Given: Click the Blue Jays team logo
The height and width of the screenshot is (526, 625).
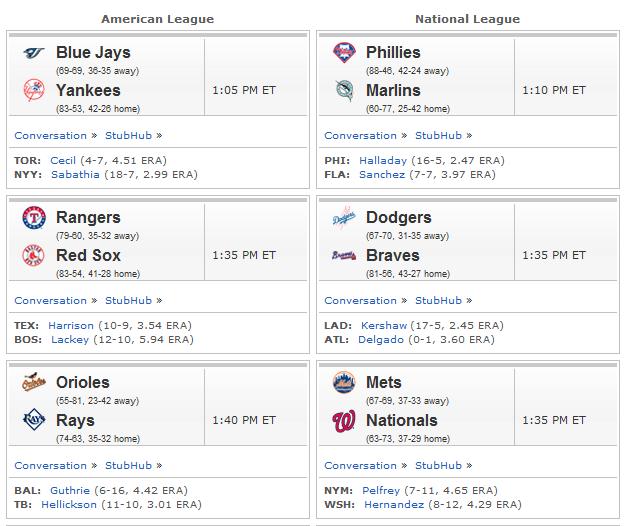Looking at the screenshot, I should click(x=34, y=53).
